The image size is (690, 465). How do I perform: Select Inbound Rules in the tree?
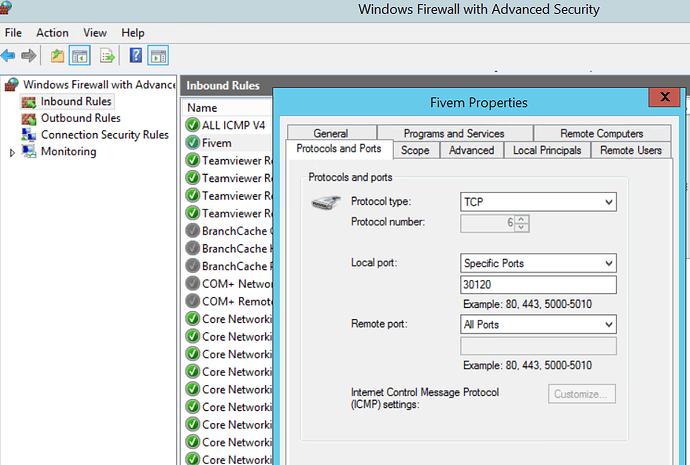point(76,101)
